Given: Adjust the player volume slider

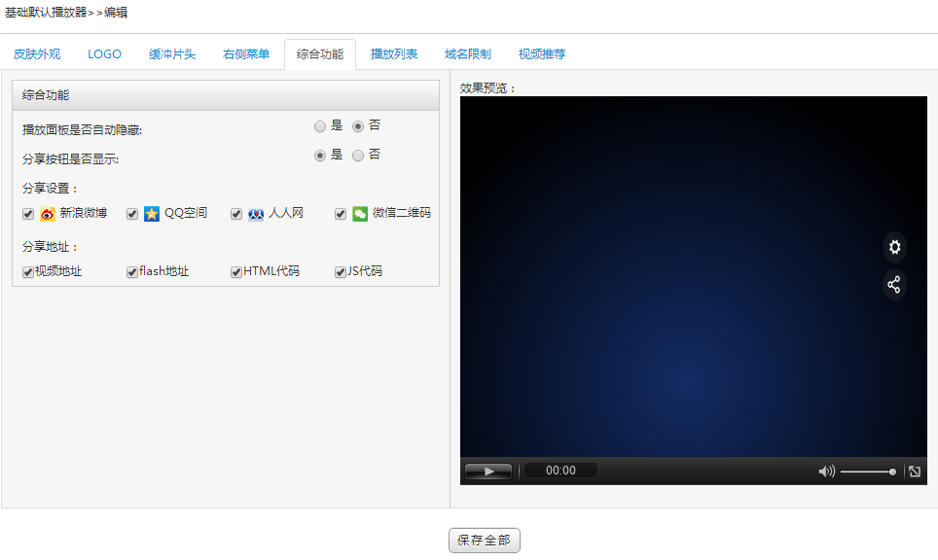Looking at the screenshot, I should pyautogui.click(x=868, y=472).
